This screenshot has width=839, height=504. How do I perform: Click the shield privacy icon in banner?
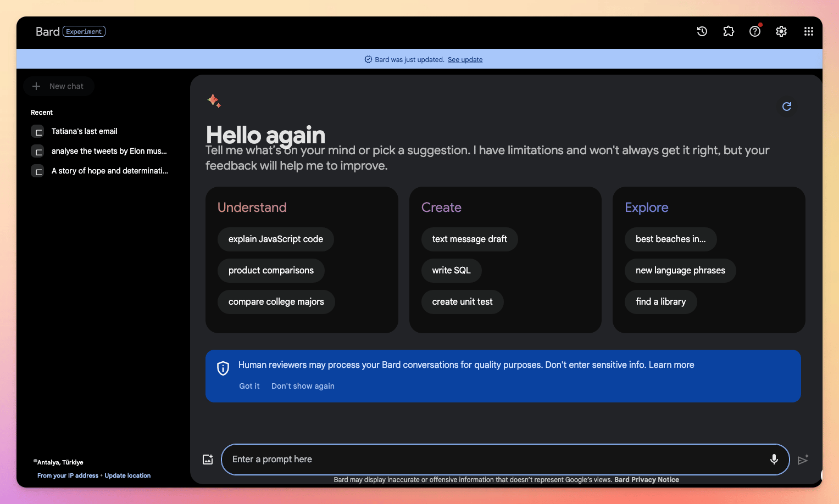[x=223, y=368]
